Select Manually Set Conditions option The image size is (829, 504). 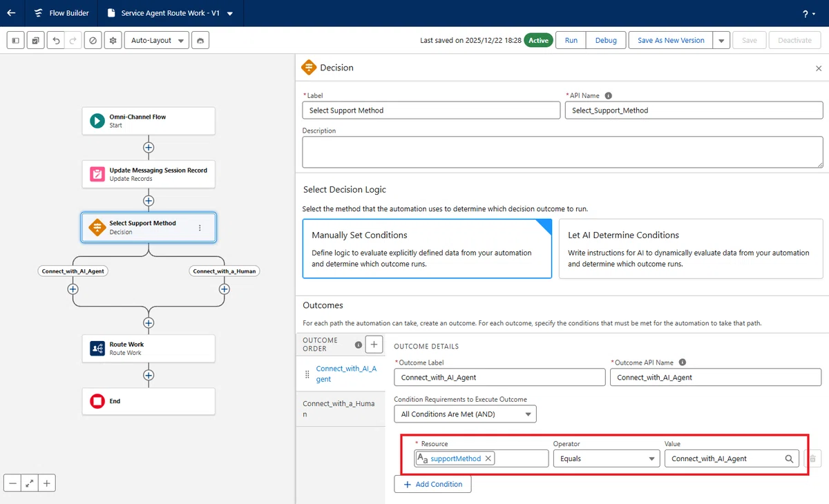pos(427,249)
